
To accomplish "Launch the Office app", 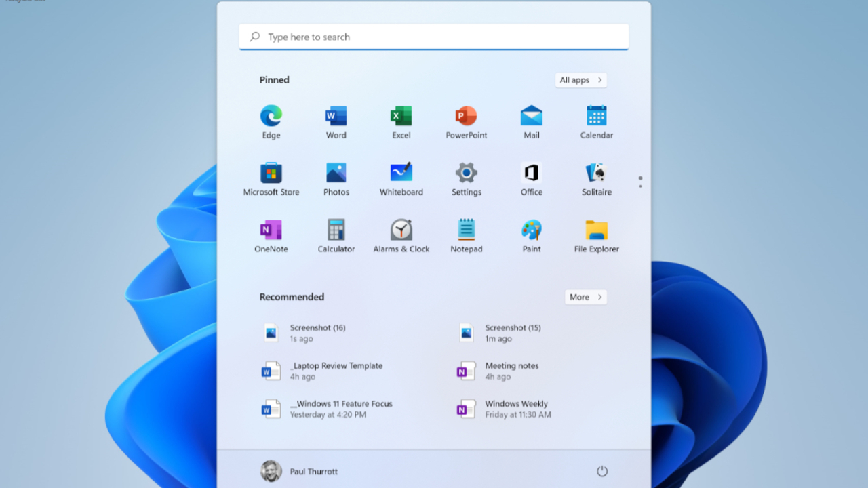I will [532, 179].
